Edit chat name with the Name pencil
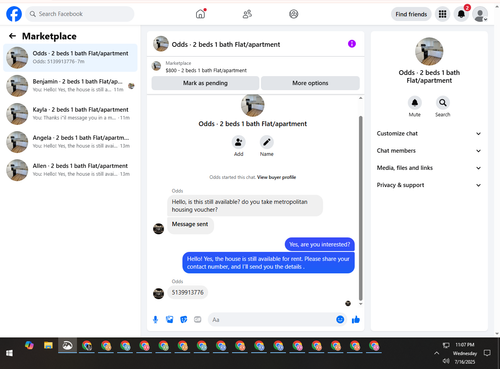This screenshot has height=369, width=500. 267,142
